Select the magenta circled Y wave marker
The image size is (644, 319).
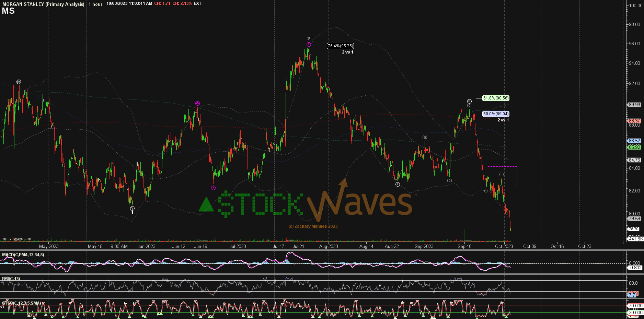[x=309, y=44]
